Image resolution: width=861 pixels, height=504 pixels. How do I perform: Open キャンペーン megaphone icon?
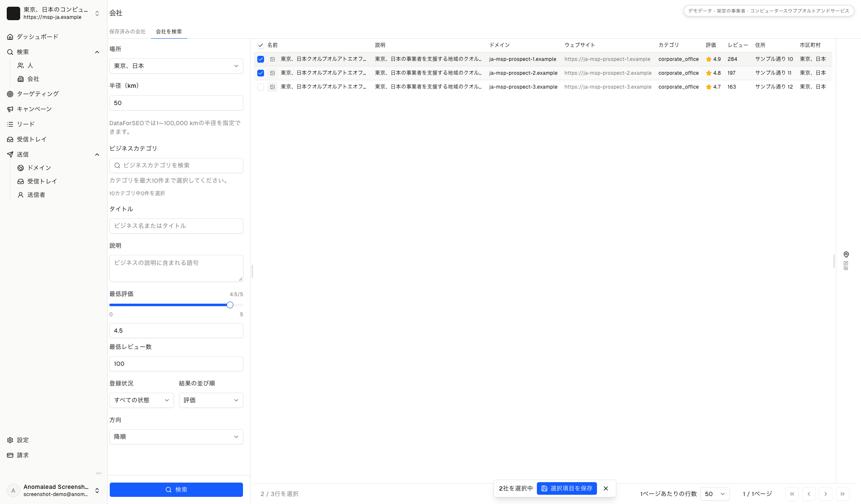click(10, 109)
